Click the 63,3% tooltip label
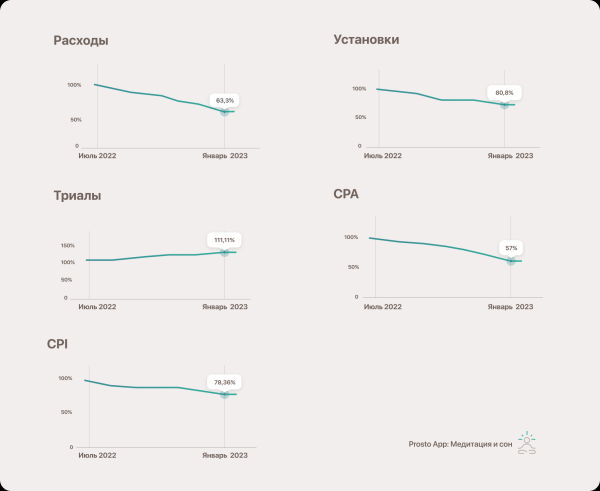Screen dimensions: 600x491 pyautogui.click(x=224, y=100)
